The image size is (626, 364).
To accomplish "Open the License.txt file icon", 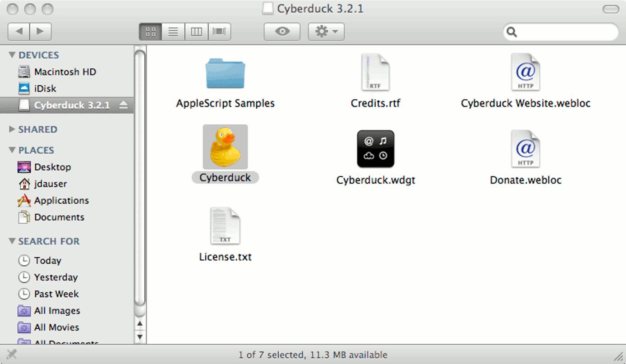I will pyautogui.click(x=225, y=226).
